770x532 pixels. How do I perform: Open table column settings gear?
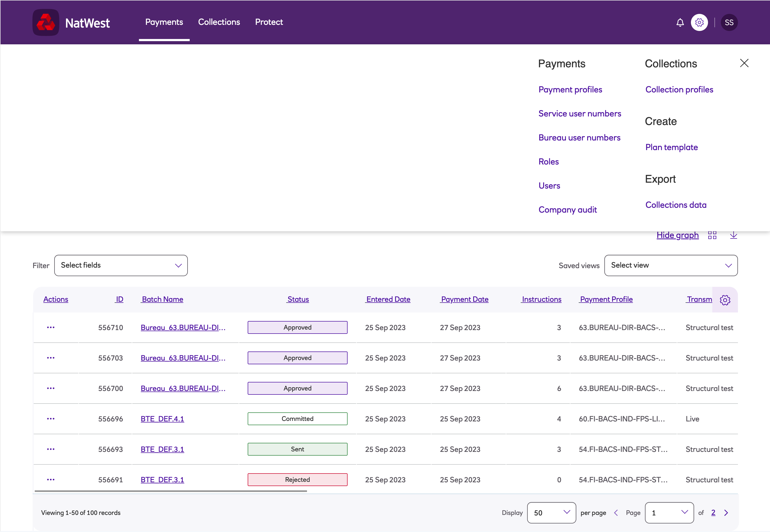(725, 300)
